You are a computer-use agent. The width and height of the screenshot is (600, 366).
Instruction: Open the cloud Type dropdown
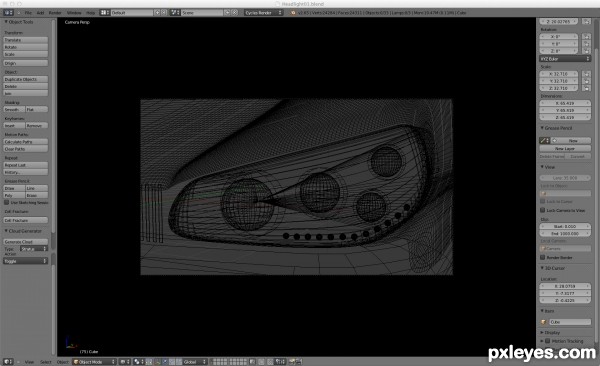point(34,249)
